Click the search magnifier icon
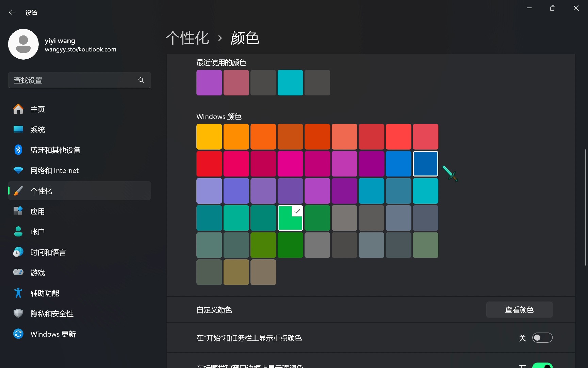 [x=141, y=80]
